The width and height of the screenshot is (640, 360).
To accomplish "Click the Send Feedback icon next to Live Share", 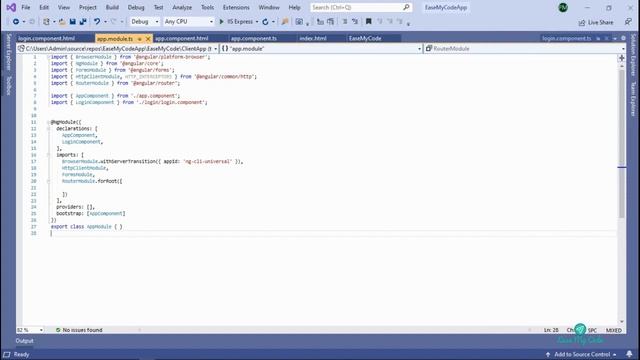I will (628, 22).
